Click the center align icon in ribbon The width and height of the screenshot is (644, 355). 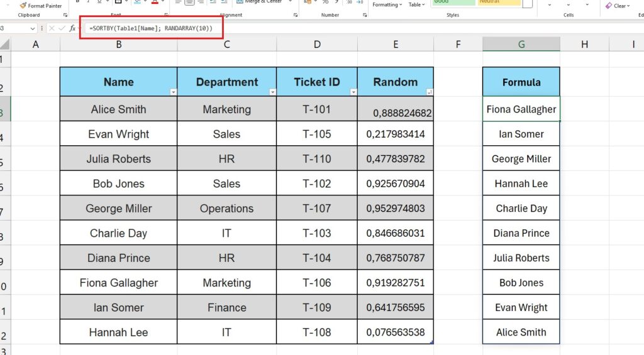point(189,2)
